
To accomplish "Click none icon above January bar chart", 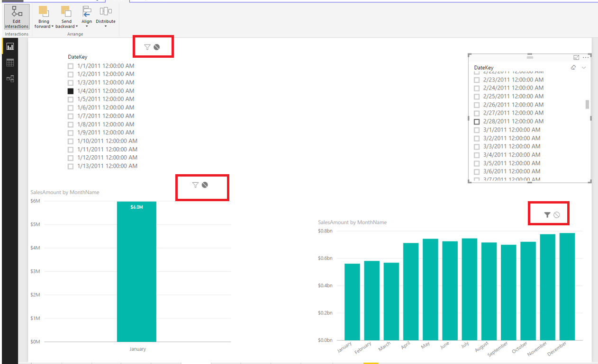I will coord(205,185).
